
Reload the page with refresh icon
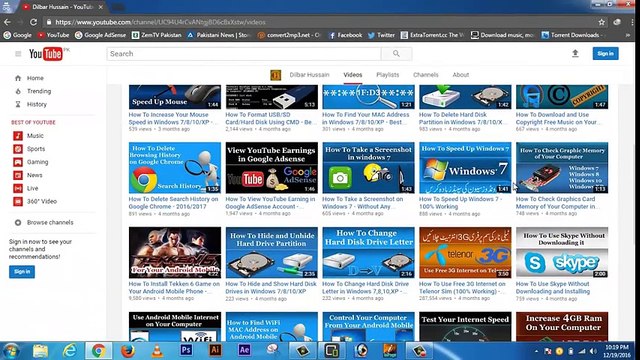tap(33, 22)
